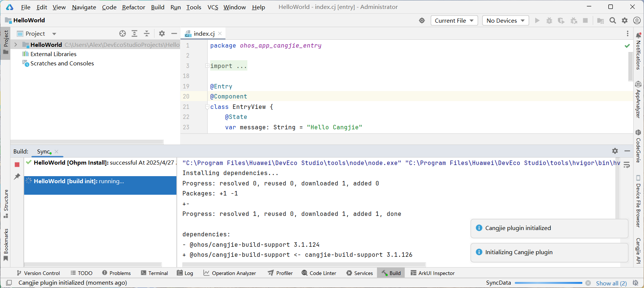Open the No Devices dropdown

coord(505,20)
